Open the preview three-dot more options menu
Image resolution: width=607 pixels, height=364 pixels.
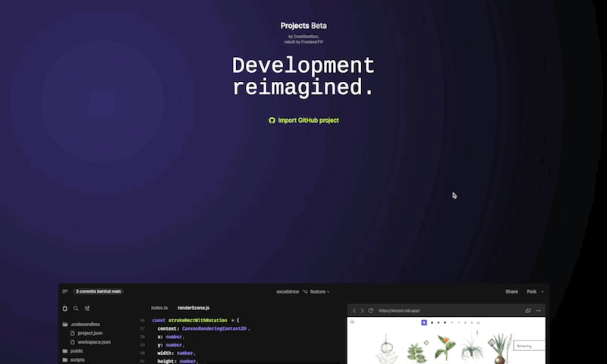(x=539, y=310)
